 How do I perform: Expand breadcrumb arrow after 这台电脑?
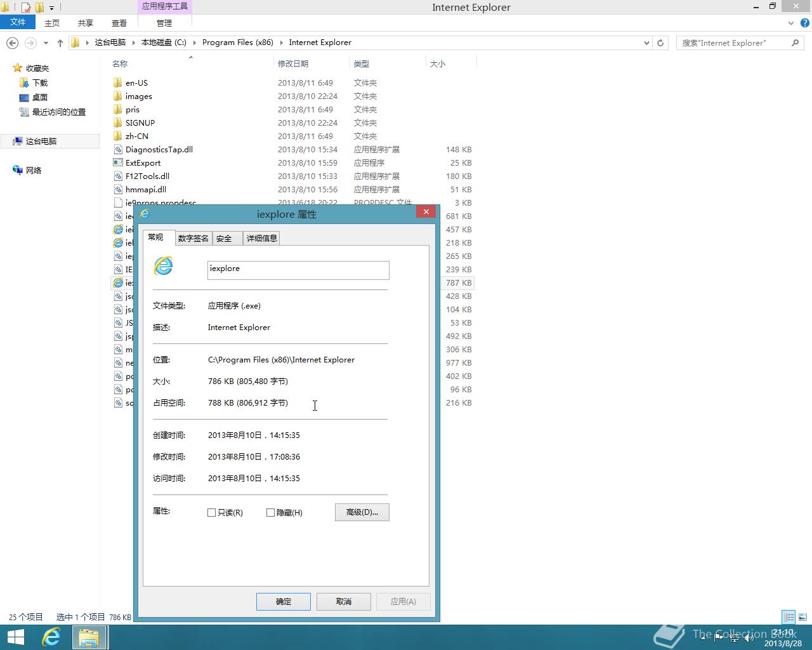(x=133, y=43)
